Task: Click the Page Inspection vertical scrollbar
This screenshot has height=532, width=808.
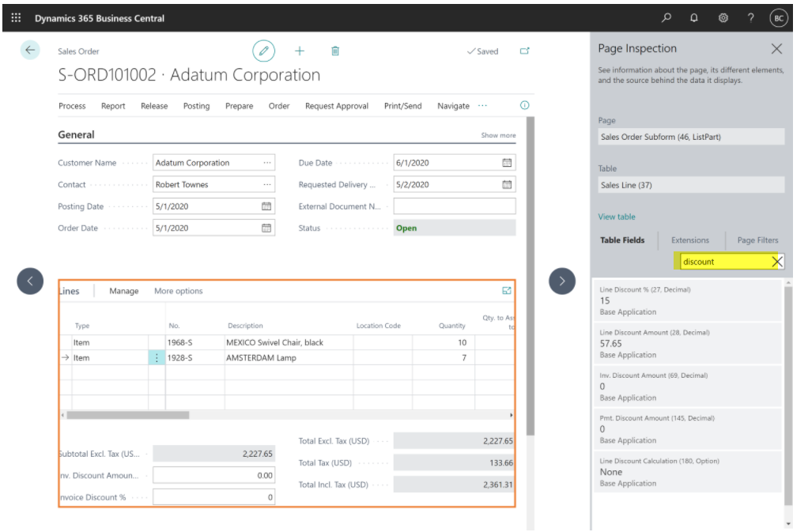Action: coord(788,395)
